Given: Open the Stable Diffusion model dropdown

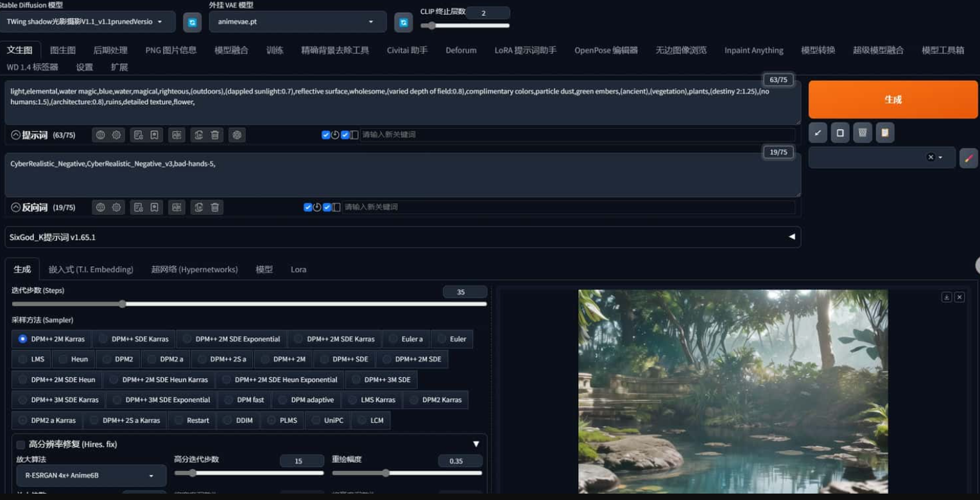Looking at the screenshot, I should tap(88, 22).
